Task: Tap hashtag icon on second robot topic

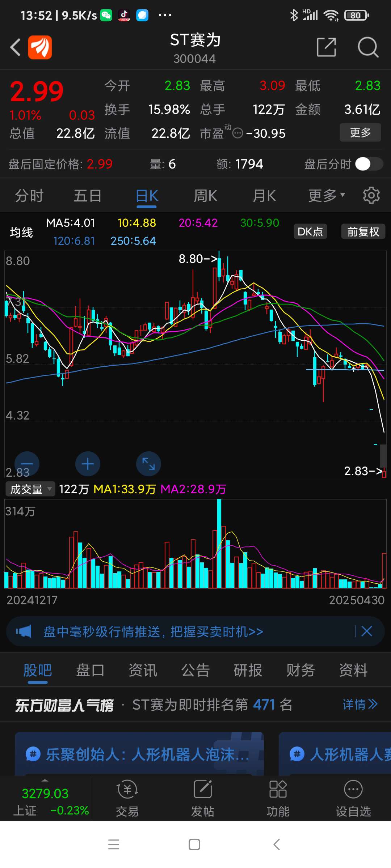Action: [x=297, y=754]
